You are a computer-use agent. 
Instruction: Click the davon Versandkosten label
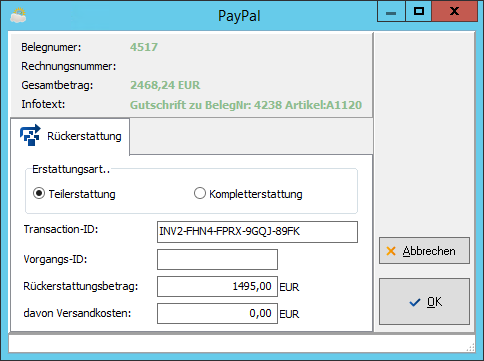point(77,313)
